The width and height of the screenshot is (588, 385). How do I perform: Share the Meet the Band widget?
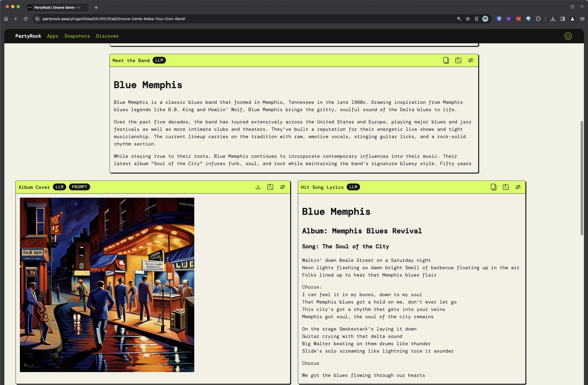[x=458, y=60]
